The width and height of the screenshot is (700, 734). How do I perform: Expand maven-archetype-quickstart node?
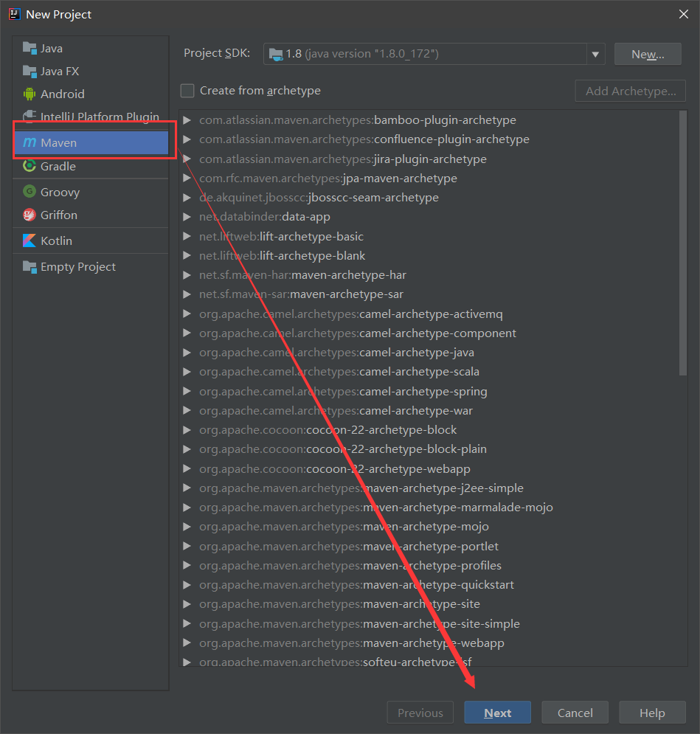click(187, 585)
